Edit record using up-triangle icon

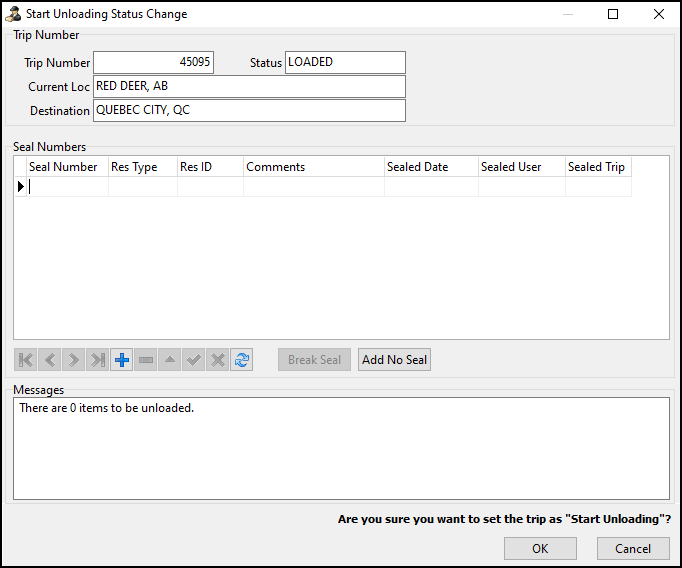[x=170, y=360]
